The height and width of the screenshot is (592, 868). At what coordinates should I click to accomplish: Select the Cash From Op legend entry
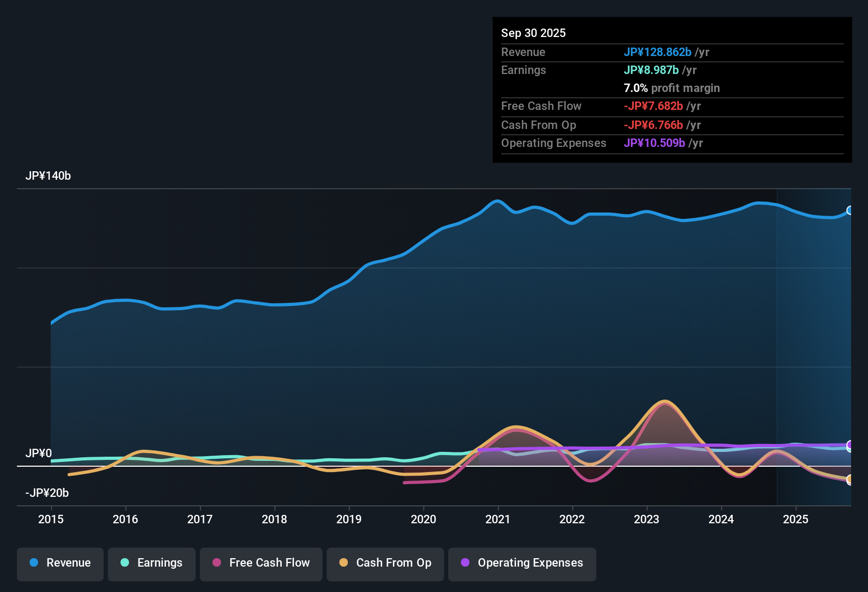(385, 563)
